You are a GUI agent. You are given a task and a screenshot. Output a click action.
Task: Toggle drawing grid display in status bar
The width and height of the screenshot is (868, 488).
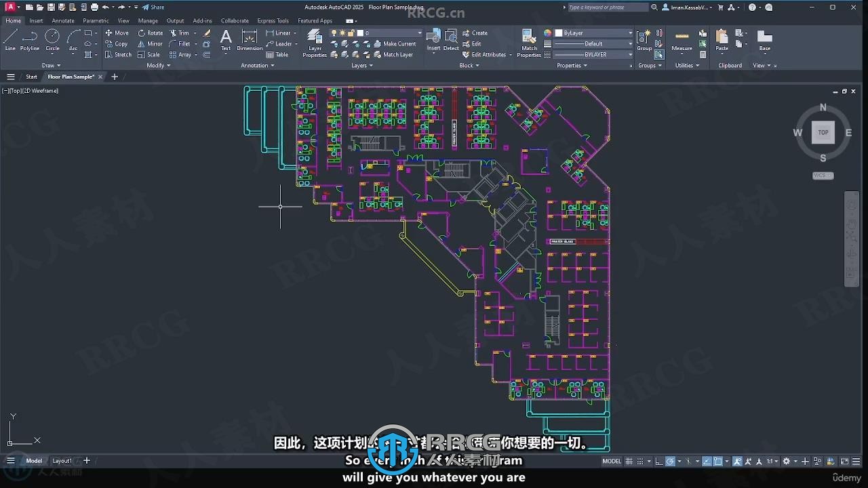pos(629,461)
